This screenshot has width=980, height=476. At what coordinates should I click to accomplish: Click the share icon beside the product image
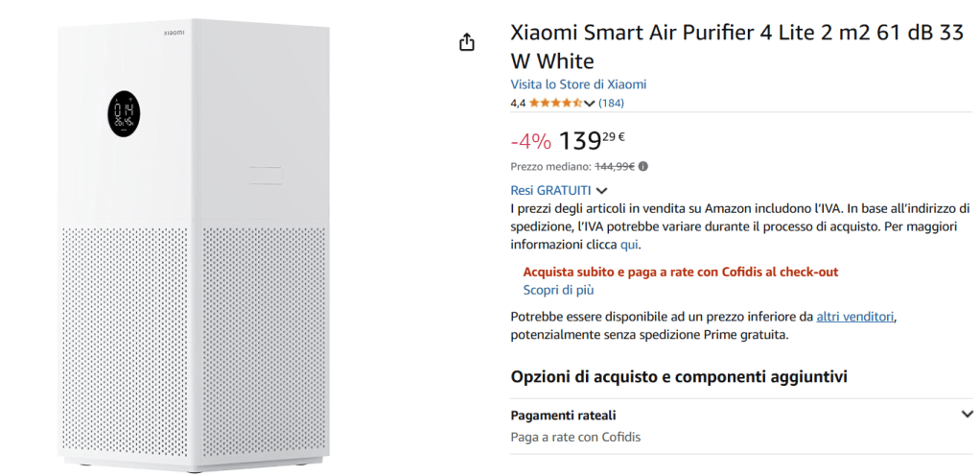coord(467,42)
